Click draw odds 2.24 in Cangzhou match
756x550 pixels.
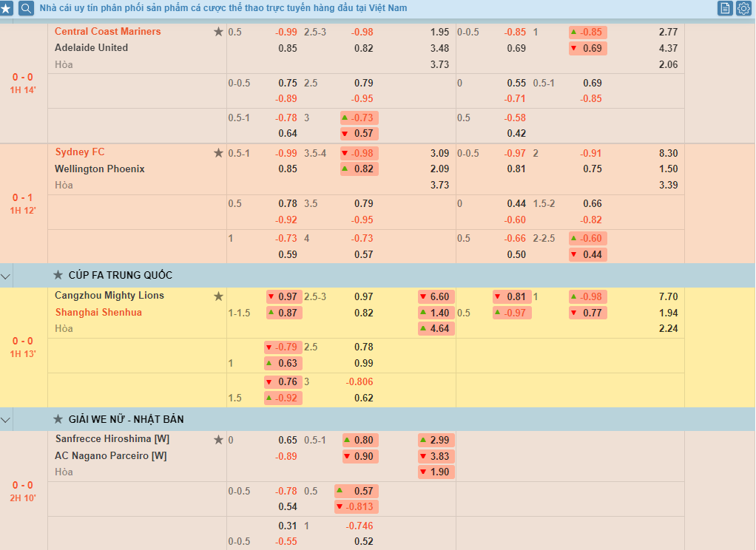point(668,329)
